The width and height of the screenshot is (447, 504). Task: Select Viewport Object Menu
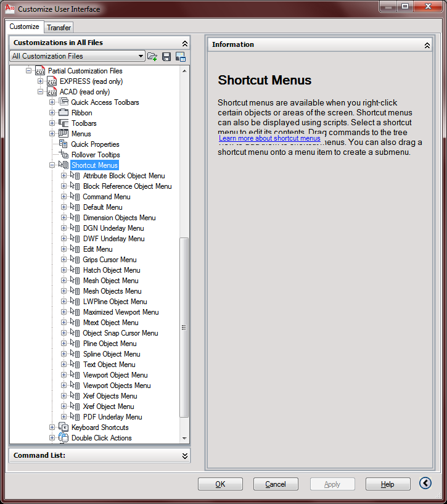pyautogui.click(x=115, y=375)
